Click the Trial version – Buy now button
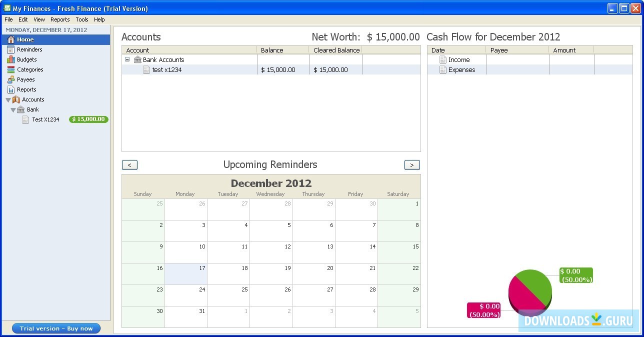The height and width of the screenshot is (337, 644). point(56,328)
